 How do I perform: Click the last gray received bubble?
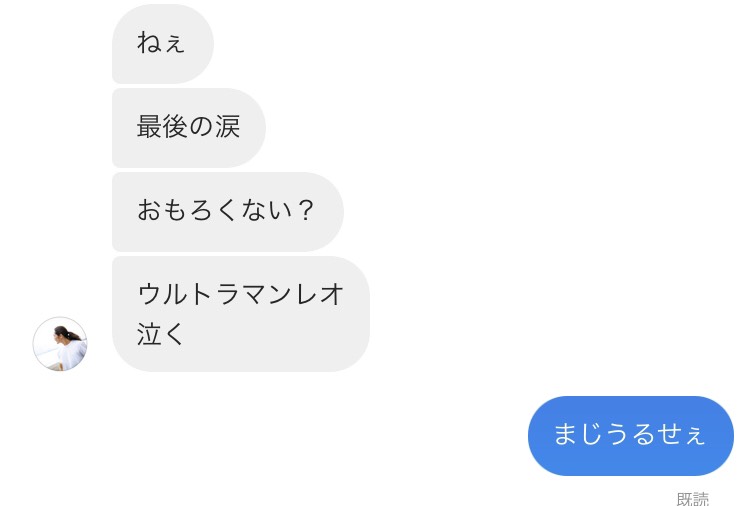240,314
